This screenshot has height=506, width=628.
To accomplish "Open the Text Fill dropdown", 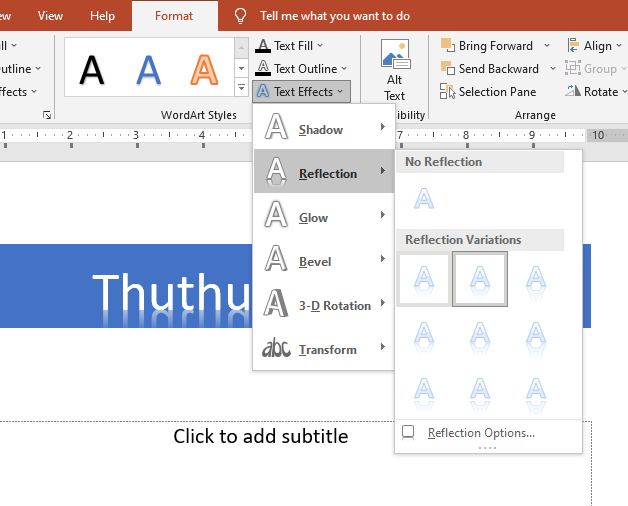I will 289,46.
